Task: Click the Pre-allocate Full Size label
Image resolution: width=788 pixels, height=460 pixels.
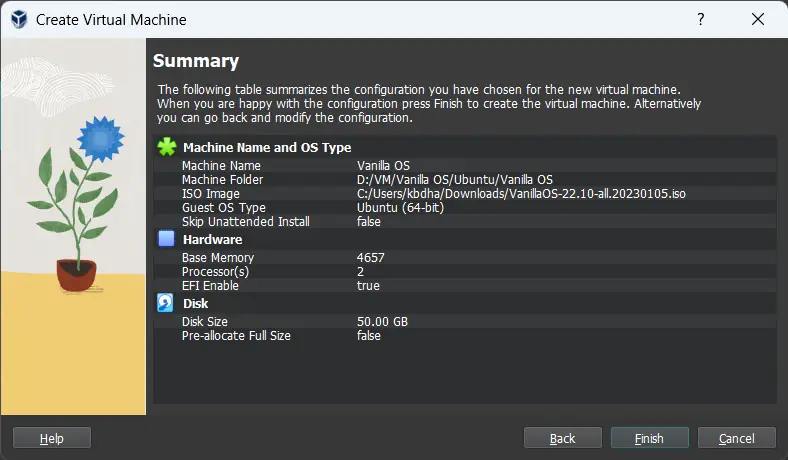Action: pyautogui.click(x=236, y=335)
